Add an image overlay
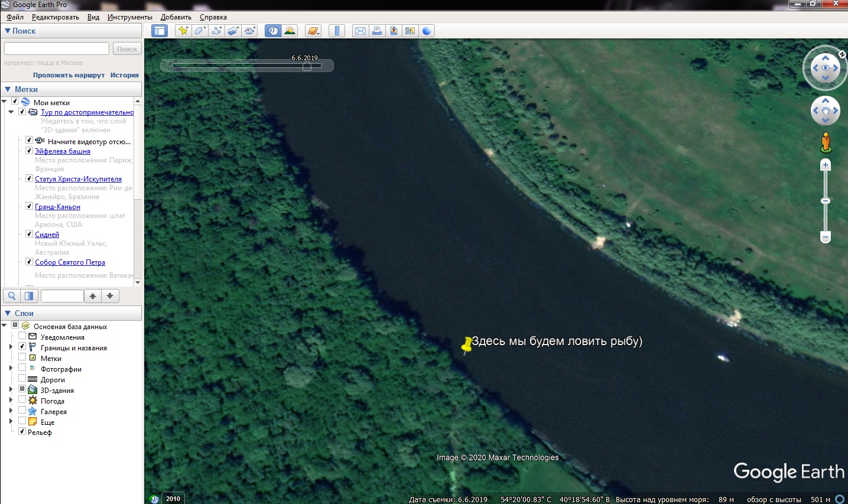This screenshot has height=504, width=848. click(x=233, y=31)
